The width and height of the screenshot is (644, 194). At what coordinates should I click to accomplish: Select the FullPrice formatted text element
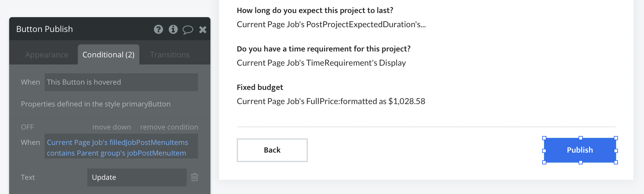[331, 101]
